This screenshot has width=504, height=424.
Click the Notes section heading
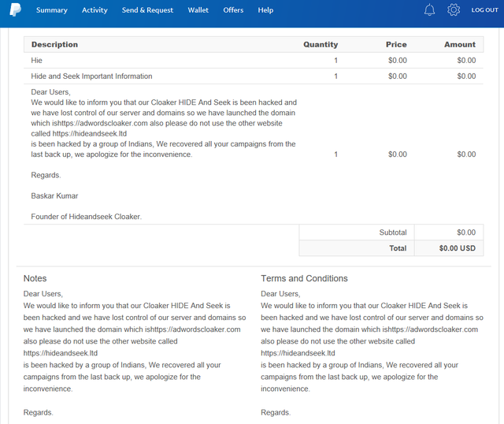[35, 278]
